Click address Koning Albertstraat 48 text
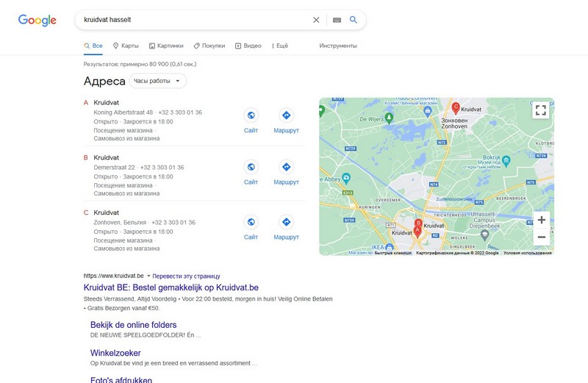 tap(123, 112)
